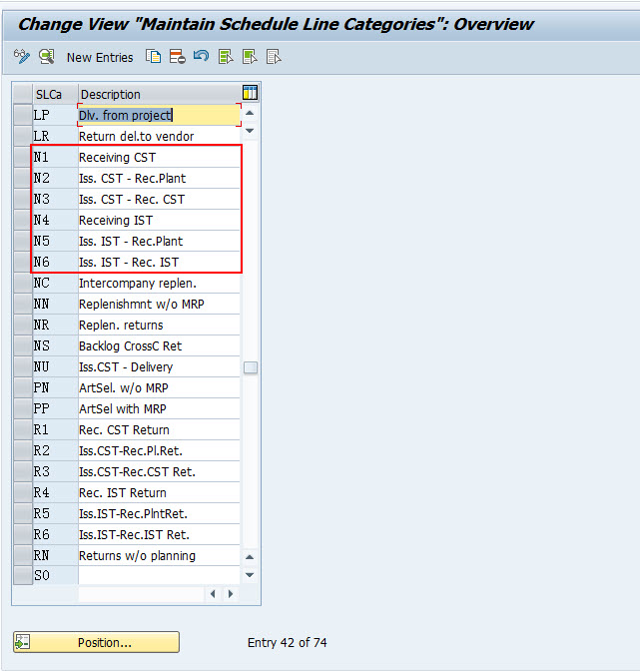Select the row marker for NC
Image resolution: width=640 pixels, height=672 pixels.
[23, 283]
